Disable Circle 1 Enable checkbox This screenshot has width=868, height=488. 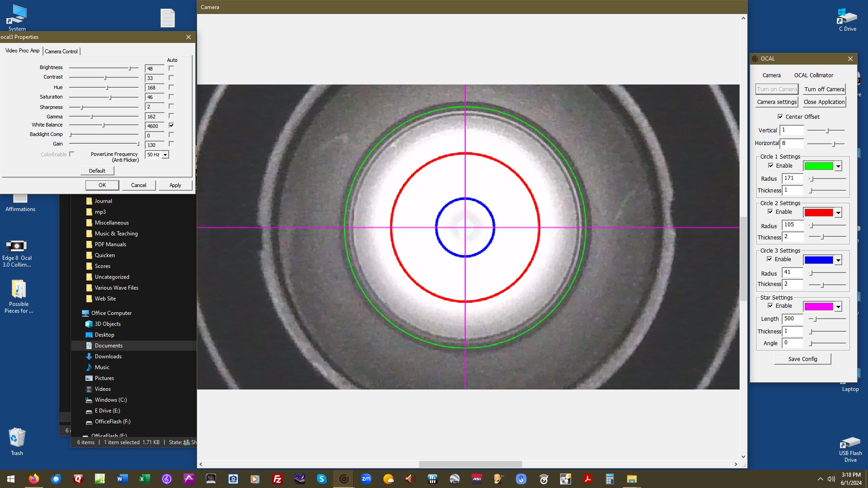click(771, 165)
